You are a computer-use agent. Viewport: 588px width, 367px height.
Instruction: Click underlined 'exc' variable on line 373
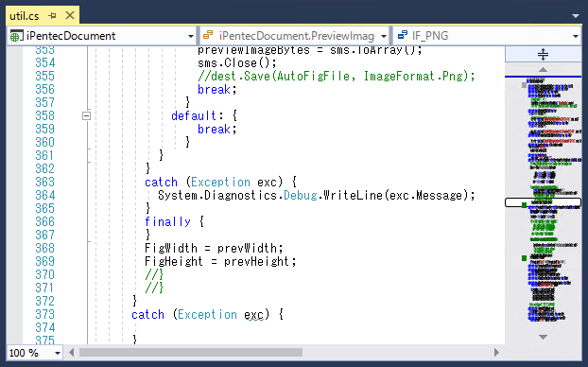tap(254, 314)
